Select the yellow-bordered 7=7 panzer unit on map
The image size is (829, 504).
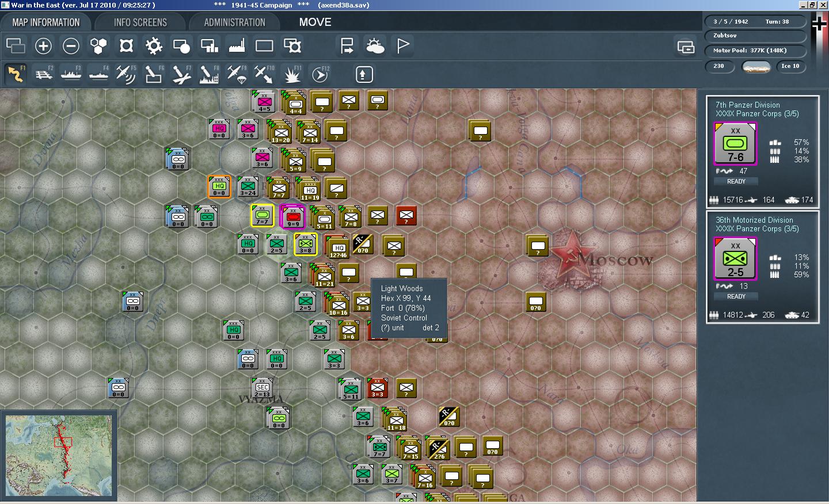(x=263, y=216)
